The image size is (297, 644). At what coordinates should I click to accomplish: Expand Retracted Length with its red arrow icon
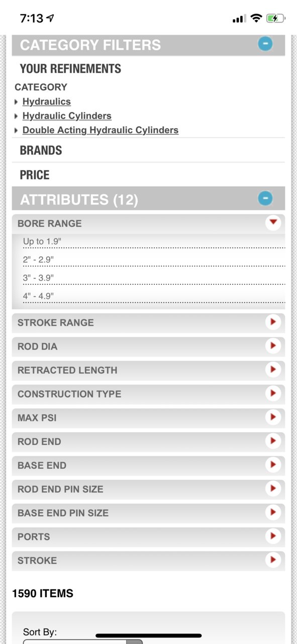[x=273, y=369]
